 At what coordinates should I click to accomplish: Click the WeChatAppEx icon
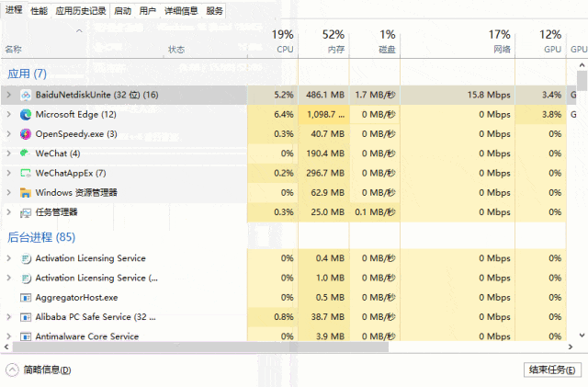26,173
